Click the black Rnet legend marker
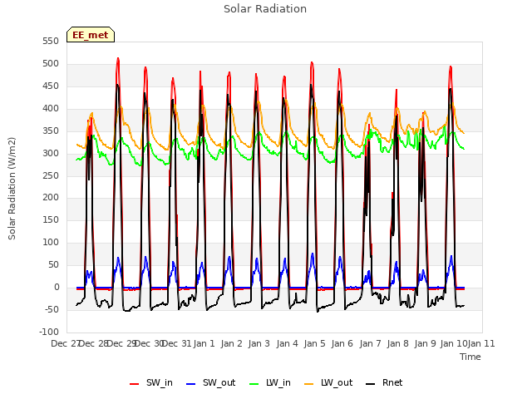The height and width of the screenshot is (399, 532). (371, 384)
